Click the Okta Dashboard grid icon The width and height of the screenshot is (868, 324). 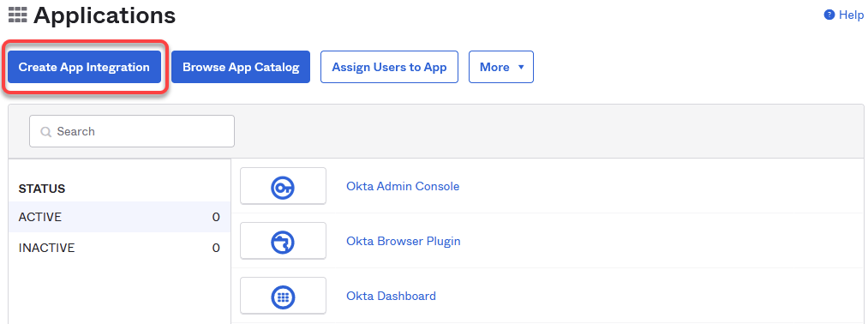pyautogui.click(x=283, y=297)
